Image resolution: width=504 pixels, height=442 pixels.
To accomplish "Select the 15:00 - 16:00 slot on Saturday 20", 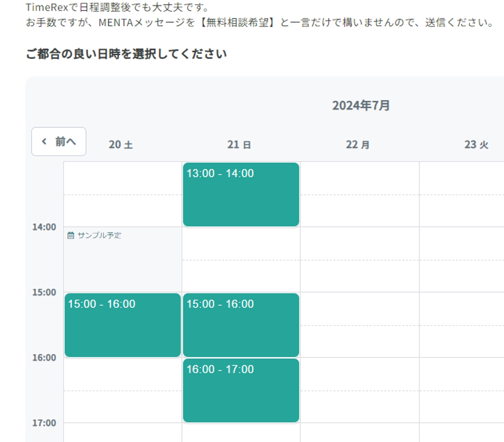I will (x=123, y=325).
